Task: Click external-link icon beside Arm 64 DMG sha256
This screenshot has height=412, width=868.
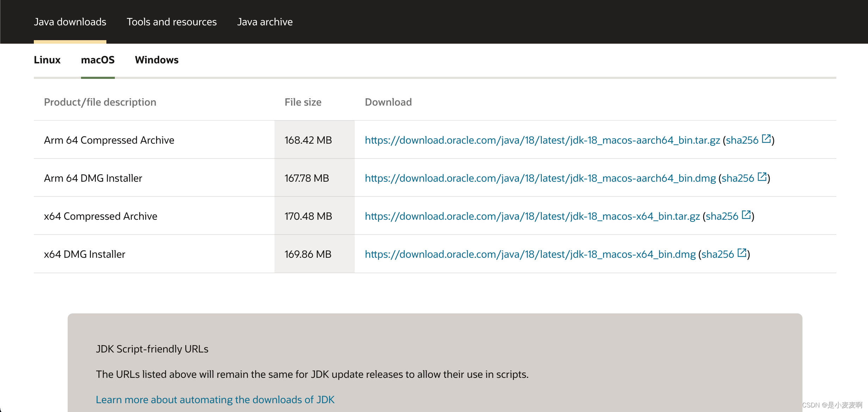Action: pyautogui.click(x=762, y=177)
